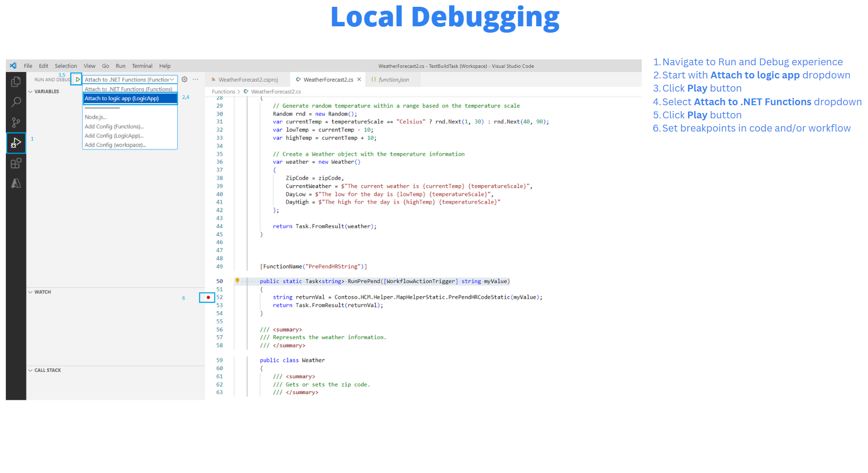Click the Functions breadcrumb
Screen dimensions: 868x473
click(223, 92)
